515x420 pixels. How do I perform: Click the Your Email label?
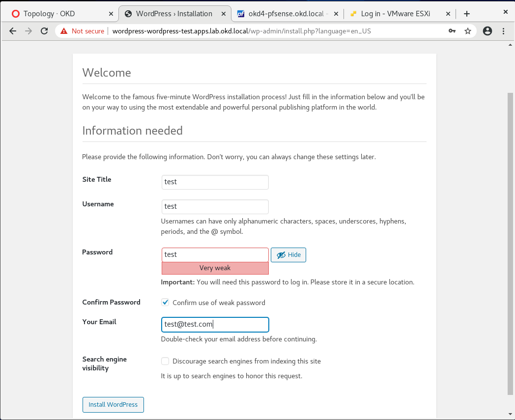[x=99, y=322]
